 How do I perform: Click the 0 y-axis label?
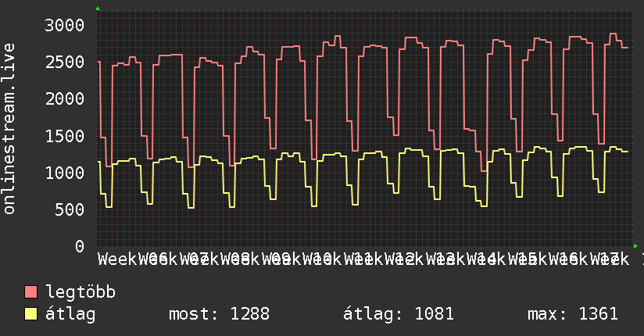[x=80, y=246]
